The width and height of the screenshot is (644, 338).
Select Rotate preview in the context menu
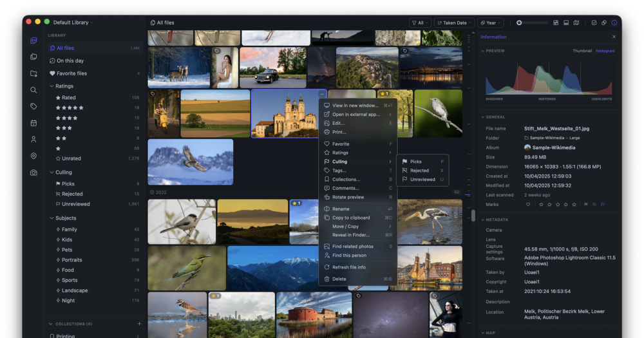tap(357, 197)
